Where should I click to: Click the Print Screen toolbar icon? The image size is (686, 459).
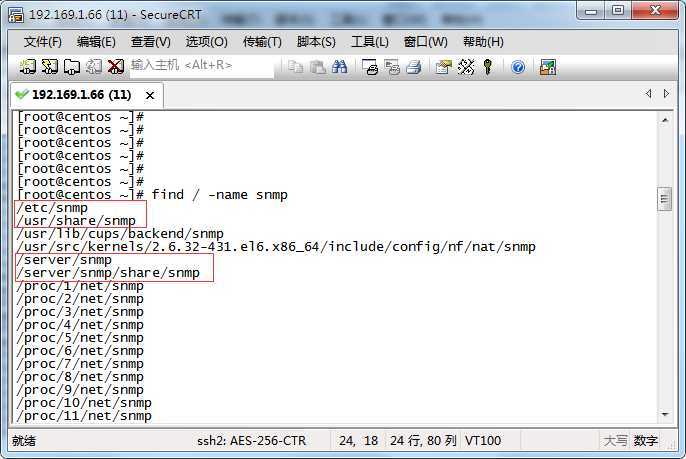click(370, 67)
